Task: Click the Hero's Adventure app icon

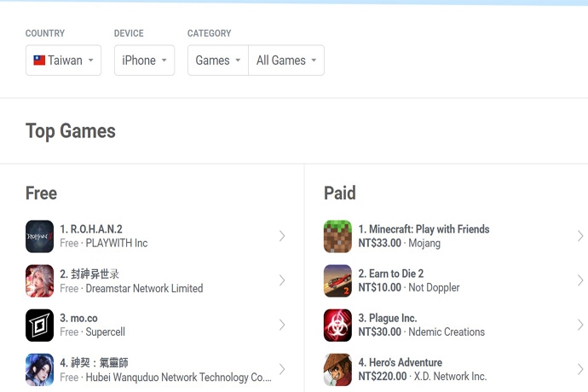Action: (337, 370)
